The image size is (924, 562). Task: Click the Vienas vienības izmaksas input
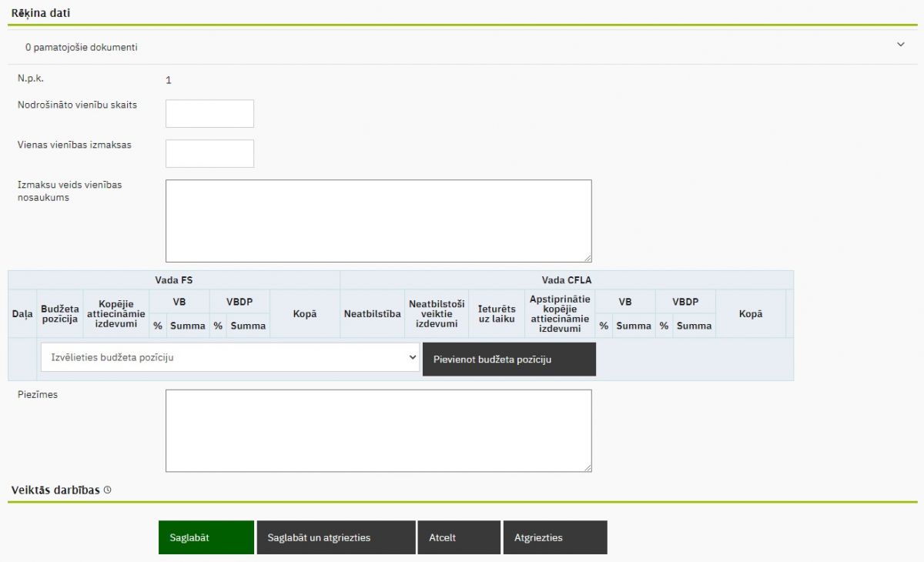(x=209, y=153)
